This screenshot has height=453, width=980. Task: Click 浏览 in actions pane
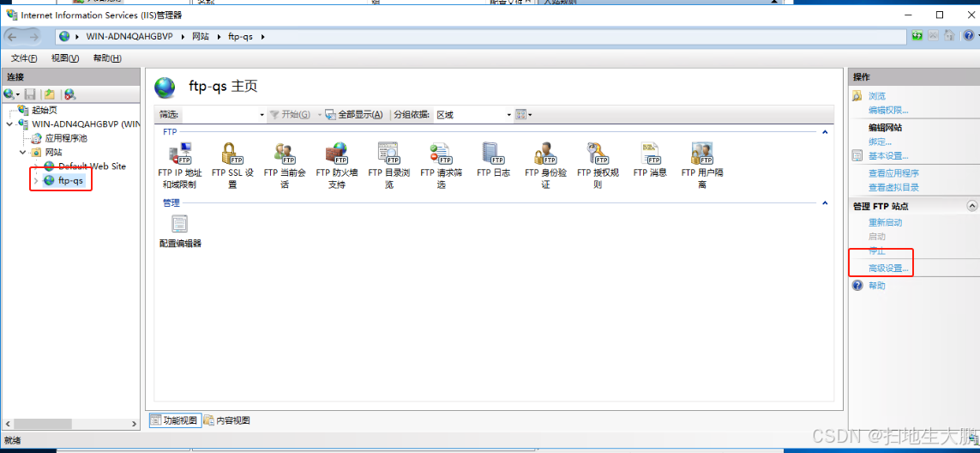coord(877,96)
